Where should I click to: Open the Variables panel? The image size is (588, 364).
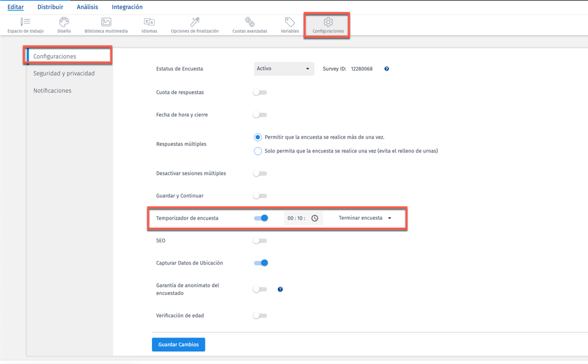pos(289,24)
